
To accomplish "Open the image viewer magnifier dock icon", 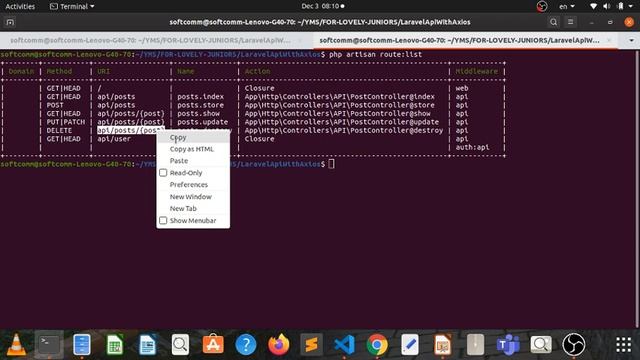I will coord(541,345).
